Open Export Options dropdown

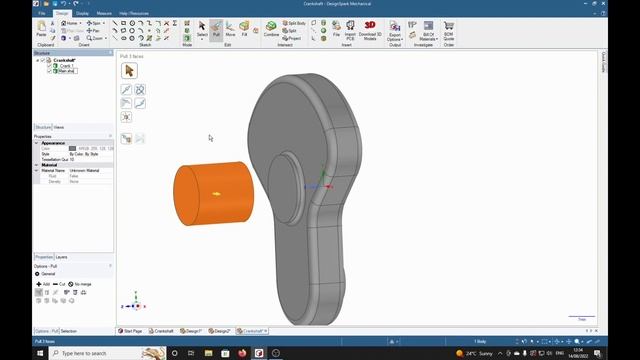coord(395,37)
